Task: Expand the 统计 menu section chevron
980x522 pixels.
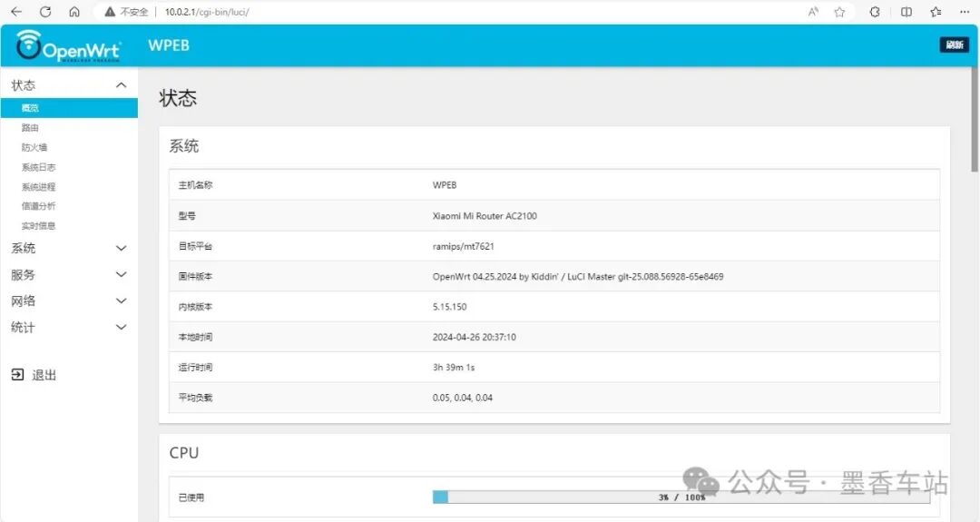Action: (x=122, y=327)
